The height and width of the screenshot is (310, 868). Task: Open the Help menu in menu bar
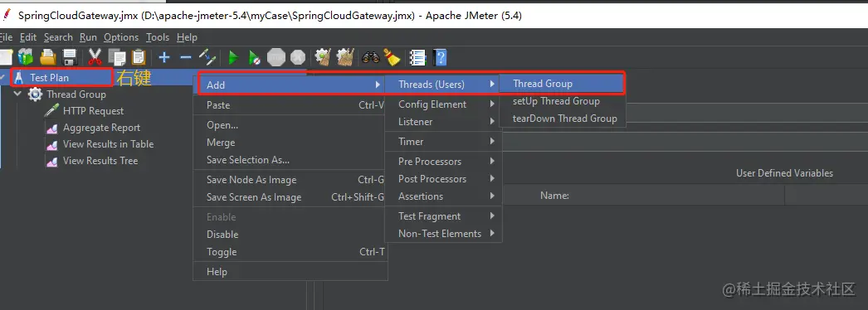(x=187, y=37)
